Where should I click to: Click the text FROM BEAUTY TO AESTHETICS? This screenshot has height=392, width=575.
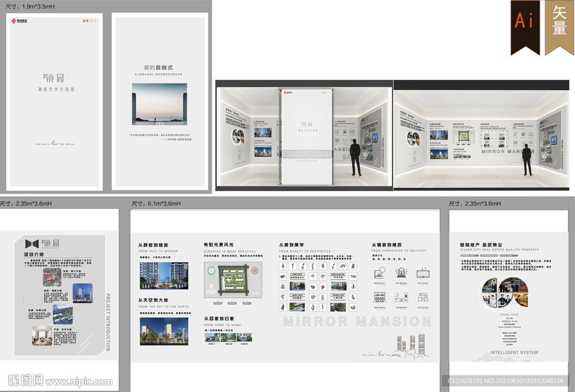coord(305,252)
